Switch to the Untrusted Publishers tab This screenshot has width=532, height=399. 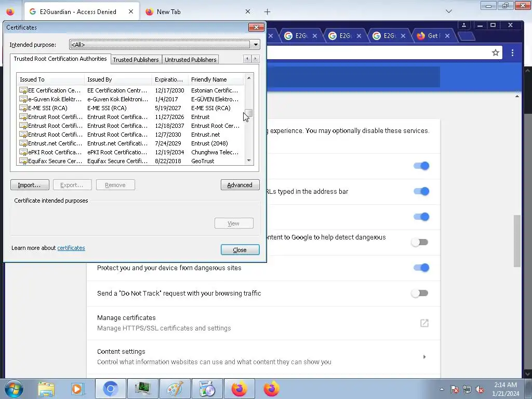[x=190, y=60]
